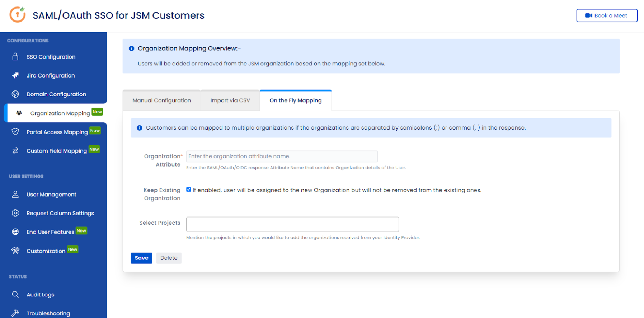Viewport: 644px width, 318px height.
Task: Open the Import via CSV tab
Action: (x=230, y=100)
